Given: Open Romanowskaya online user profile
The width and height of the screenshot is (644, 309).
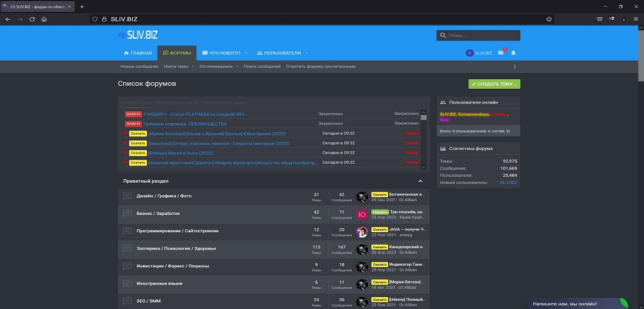Looking at the screenshot, I should point(473,114).
